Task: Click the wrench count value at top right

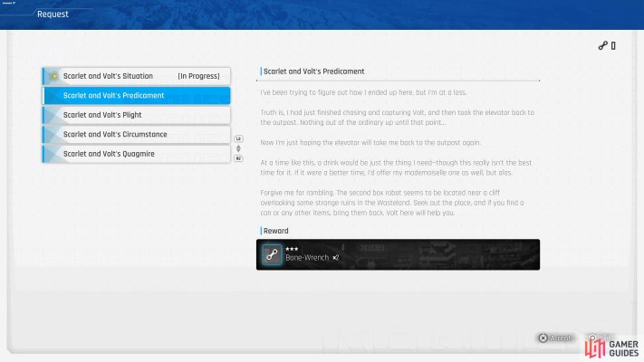Action: pos(613,45)
